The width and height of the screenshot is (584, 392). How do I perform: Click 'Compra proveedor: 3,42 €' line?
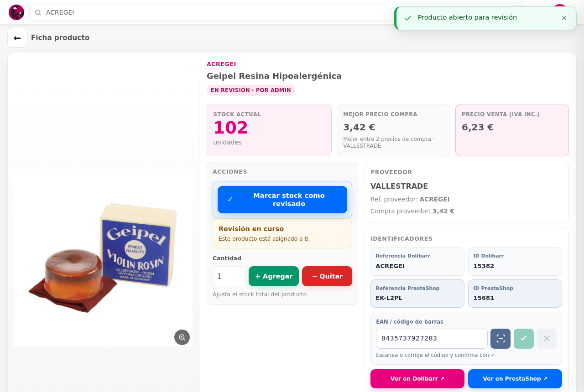pos(412,211)
